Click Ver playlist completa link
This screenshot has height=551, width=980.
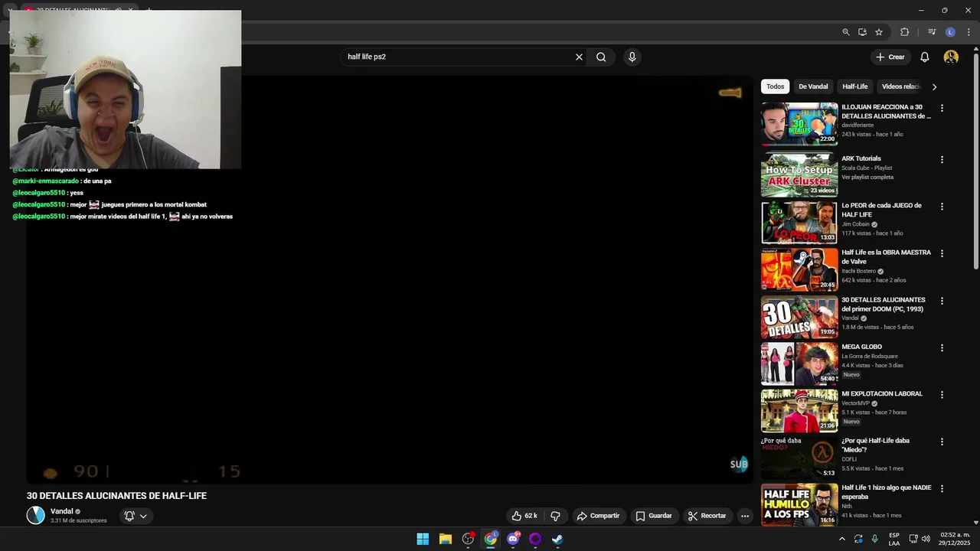coord(867,177)
